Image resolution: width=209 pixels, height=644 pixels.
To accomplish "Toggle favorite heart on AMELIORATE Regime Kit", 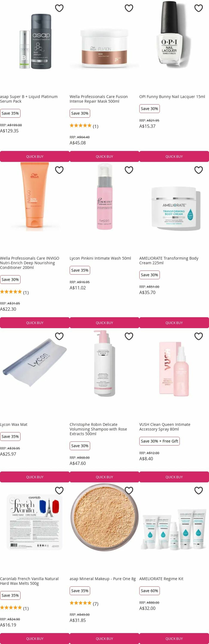I will point(198,491).
